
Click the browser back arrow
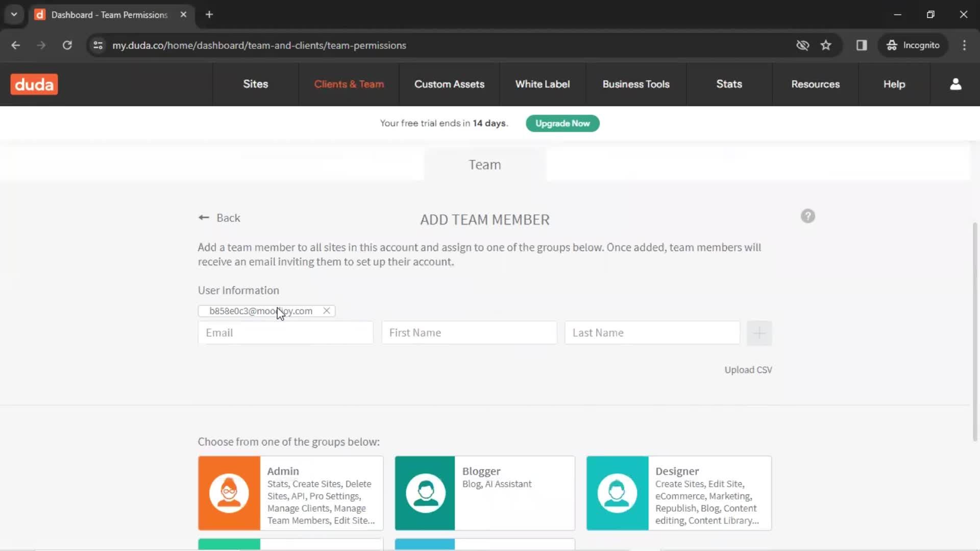15,45
